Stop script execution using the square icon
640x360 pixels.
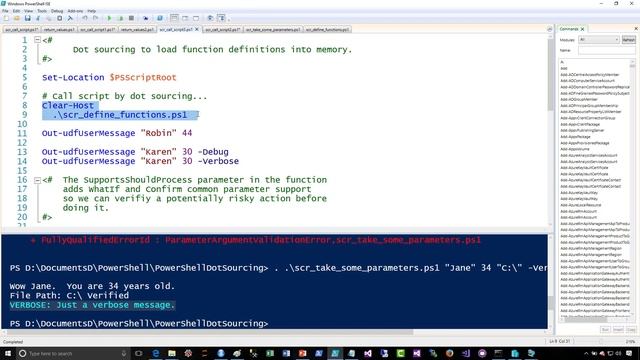[131, 18]
